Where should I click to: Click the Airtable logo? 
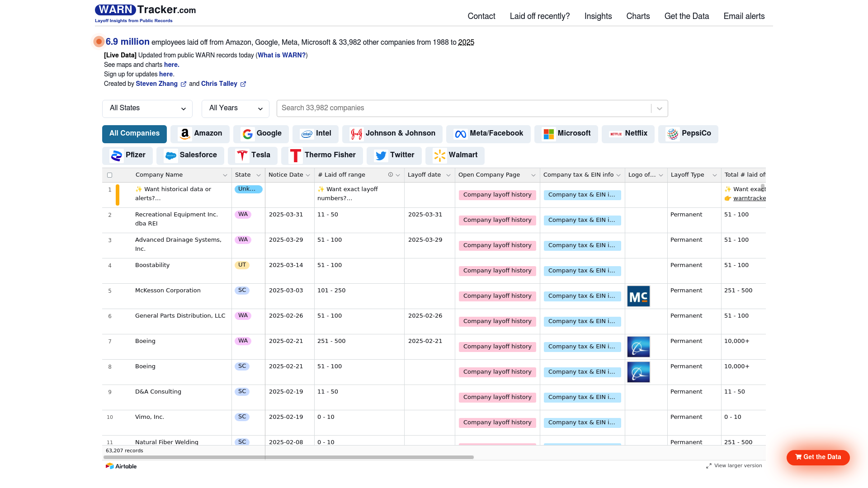click(x=121, y=466)
